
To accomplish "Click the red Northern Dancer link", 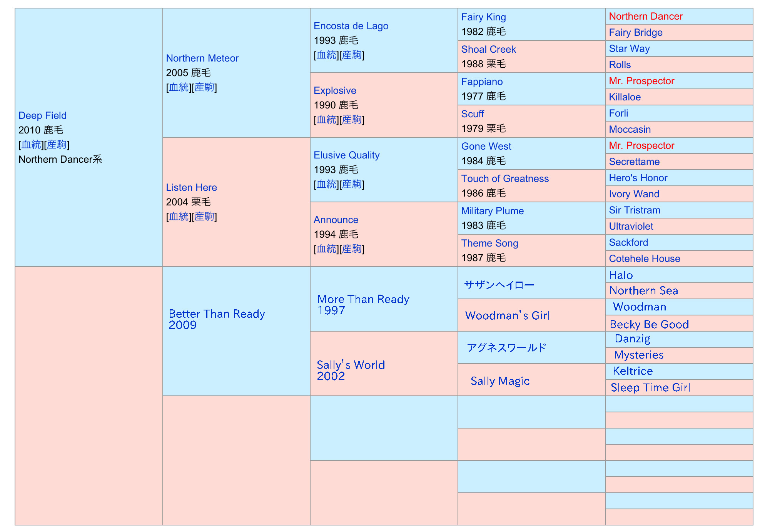I will (x=645, y=16).
